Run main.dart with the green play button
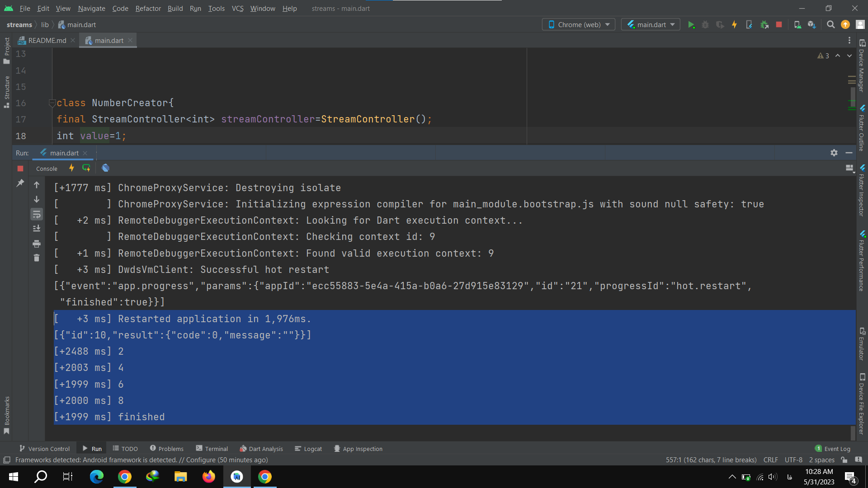Screen dimensions: 868x488 pyautogui.click(x=691, y=25)
